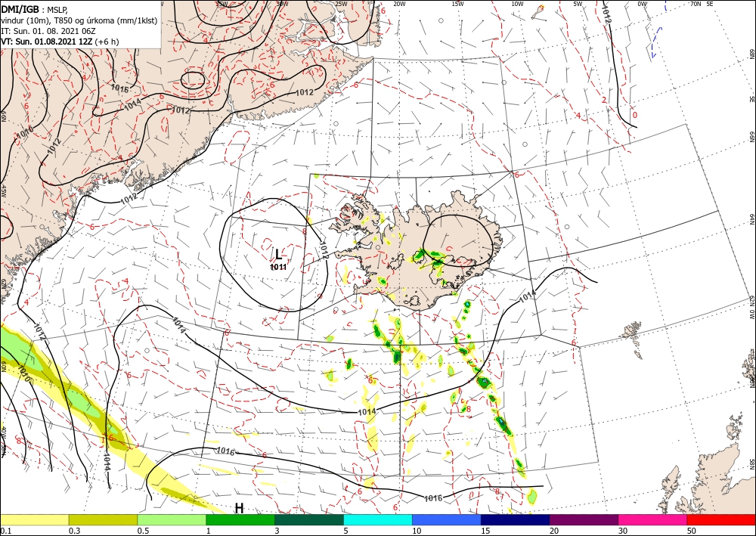This screenshot has height=536, width=756.
Task: Click the 'IT: Sun. 01. 08. 2021 06Z' line
Action: 48,31
